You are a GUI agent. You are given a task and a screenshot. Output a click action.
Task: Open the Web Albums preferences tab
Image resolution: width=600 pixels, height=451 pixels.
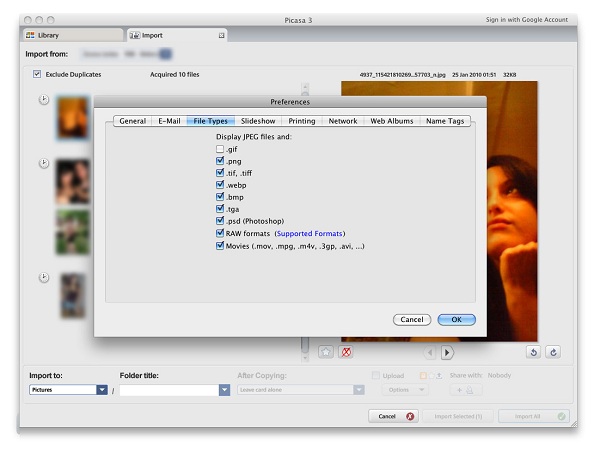pyautogui.click(x=392, y=121)
